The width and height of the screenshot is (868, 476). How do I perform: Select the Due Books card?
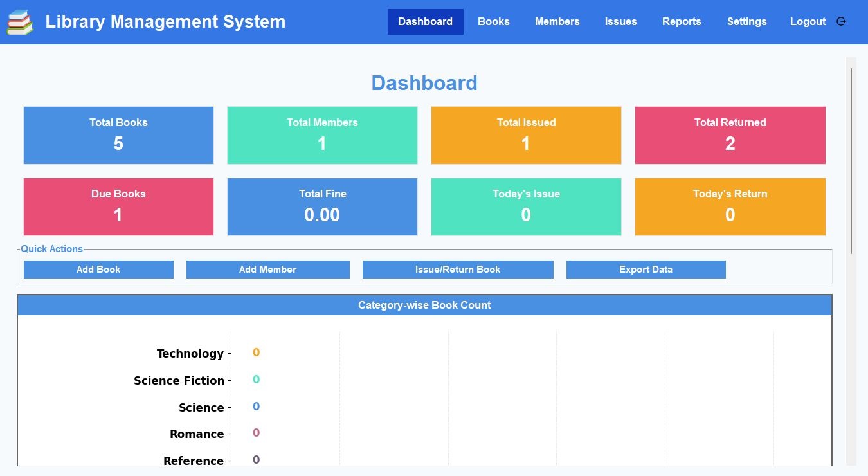click(x=118, y=206)
